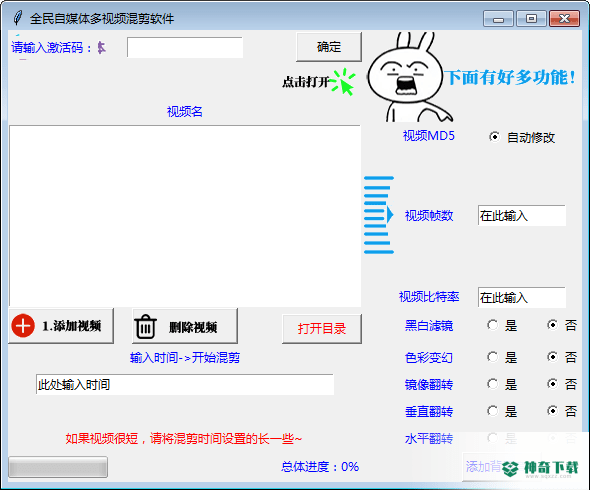Screen dimensions: 590x490
Task: Close the 全民自媒体多视频混剪软件 window
Action: pos(564,18)
